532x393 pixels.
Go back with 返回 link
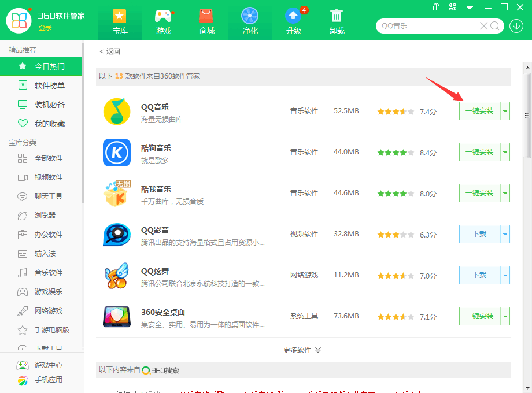[110, 51]
